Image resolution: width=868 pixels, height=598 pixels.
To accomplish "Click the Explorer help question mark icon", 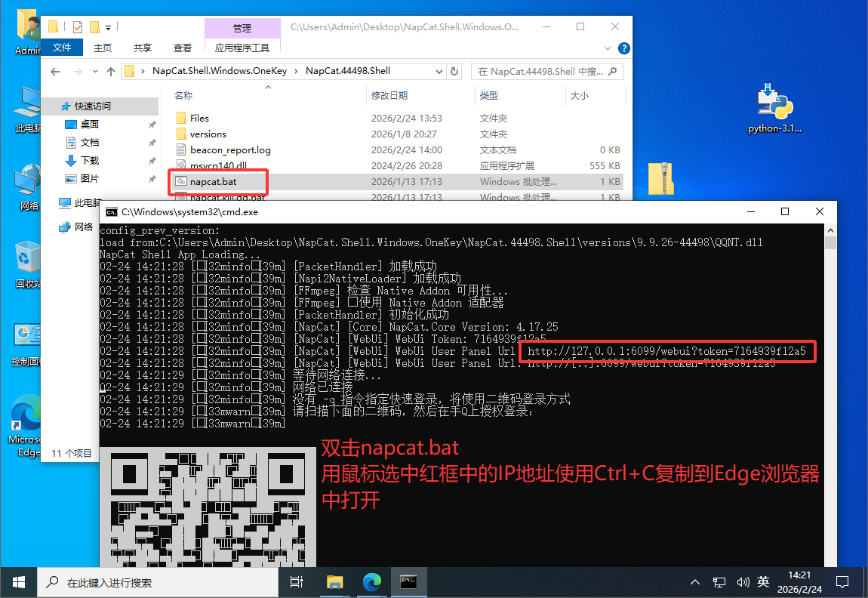I will (x=624, y=48).
